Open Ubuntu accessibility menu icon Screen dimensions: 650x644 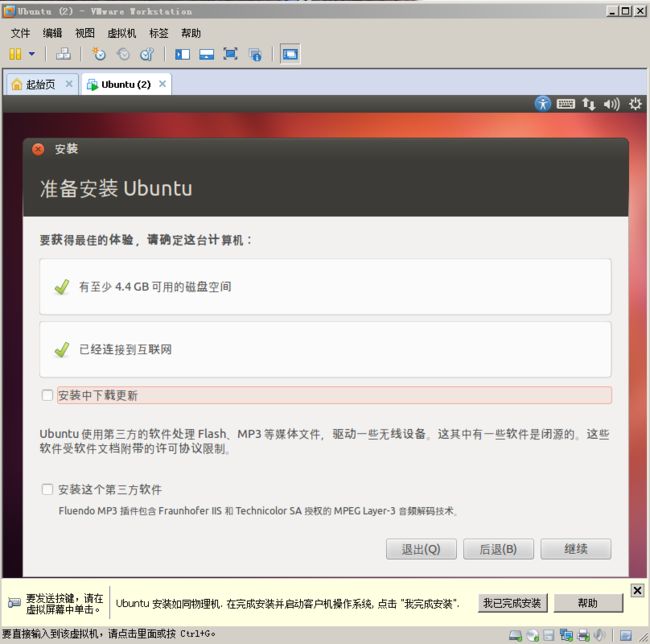[543, 104]
